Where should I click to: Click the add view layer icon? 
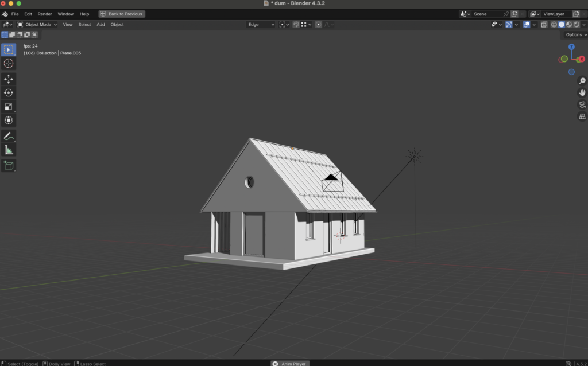pyautogui.click(x=576, y=14)
